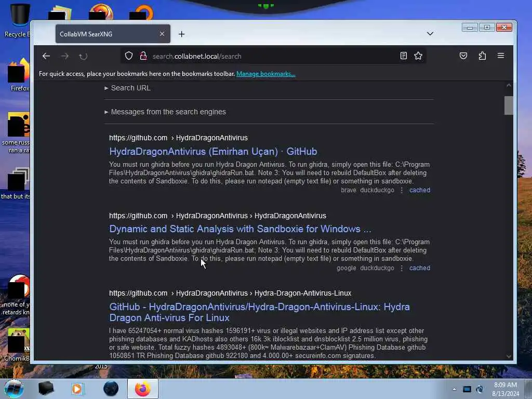Select the Recycle Bin desktop icon

pos(19,20)
